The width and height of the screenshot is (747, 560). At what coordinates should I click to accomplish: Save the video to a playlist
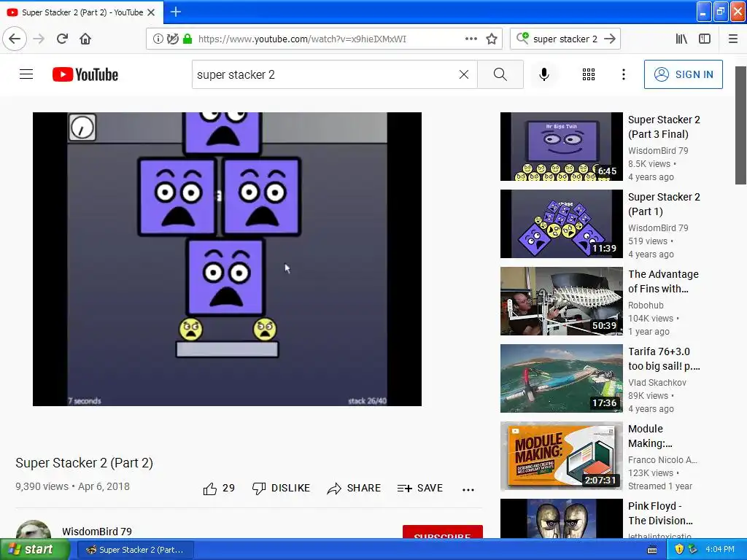pos(420,488)
